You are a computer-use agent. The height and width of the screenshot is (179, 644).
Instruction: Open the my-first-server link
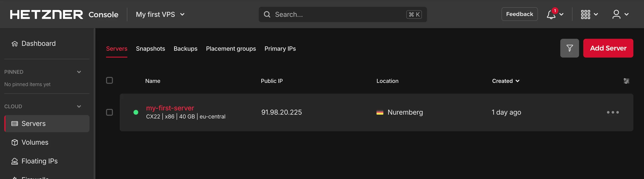(x=170, y=108)
